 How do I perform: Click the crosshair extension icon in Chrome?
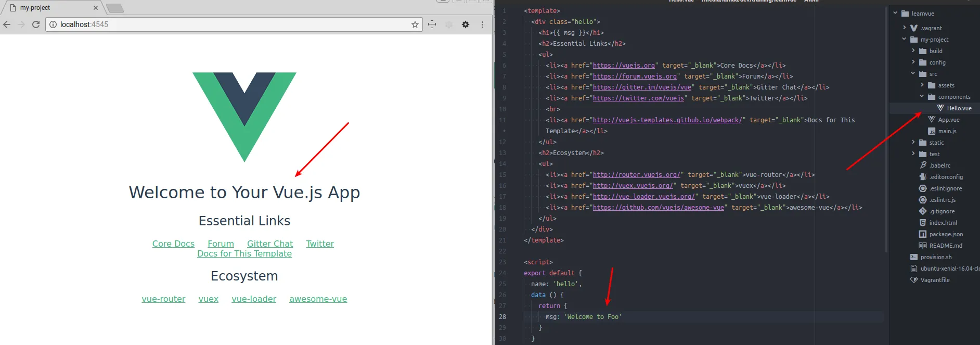[x=432, y=24]
